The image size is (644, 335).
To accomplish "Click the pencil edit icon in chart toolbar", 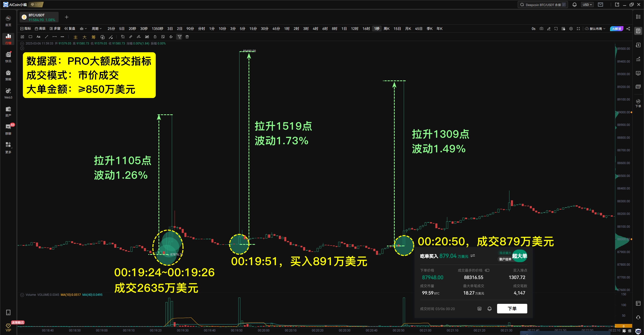I will 549,29.
